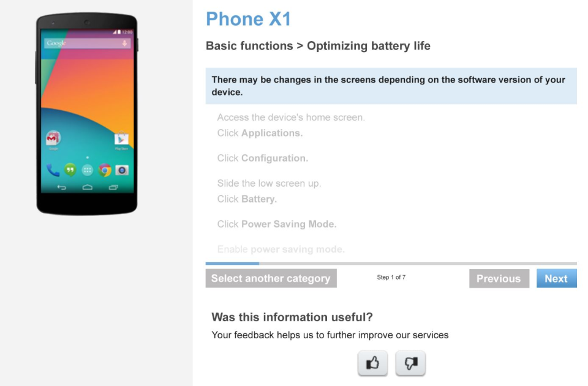588x386 pixels.
Task: Tap the Google search field on phone
Action: point(87,43)
